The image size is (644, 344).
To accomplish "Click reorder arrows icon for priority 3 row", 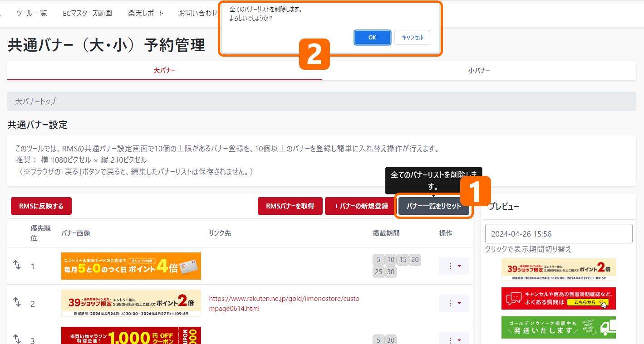I will point(17,339).
